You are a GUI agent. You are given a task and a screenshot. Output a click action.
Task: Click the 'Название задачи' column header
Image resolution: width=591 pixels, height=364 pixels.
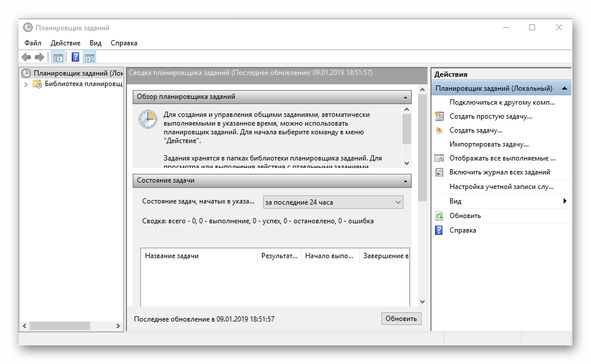199,256
